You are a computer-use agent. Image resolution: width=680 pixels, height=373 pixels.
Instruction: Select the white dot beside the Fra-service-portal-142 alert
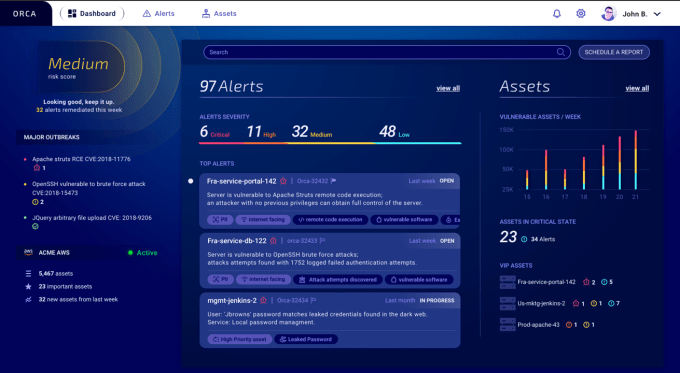(190, 181)
